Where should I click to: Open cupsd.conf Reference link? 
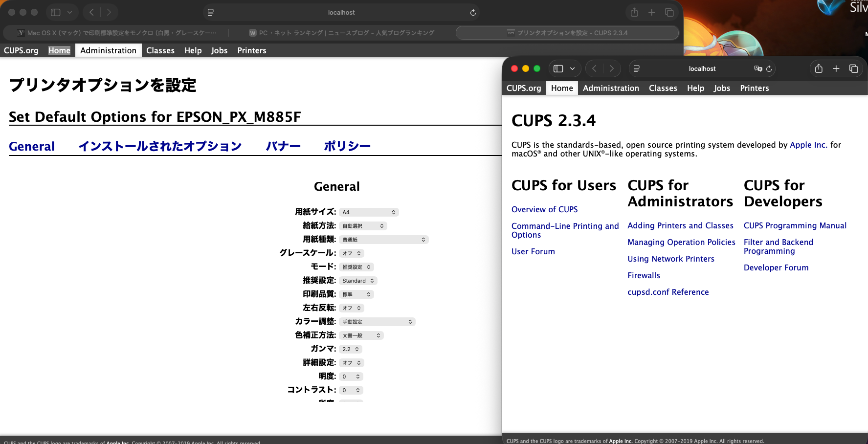(x=668, y=292)
